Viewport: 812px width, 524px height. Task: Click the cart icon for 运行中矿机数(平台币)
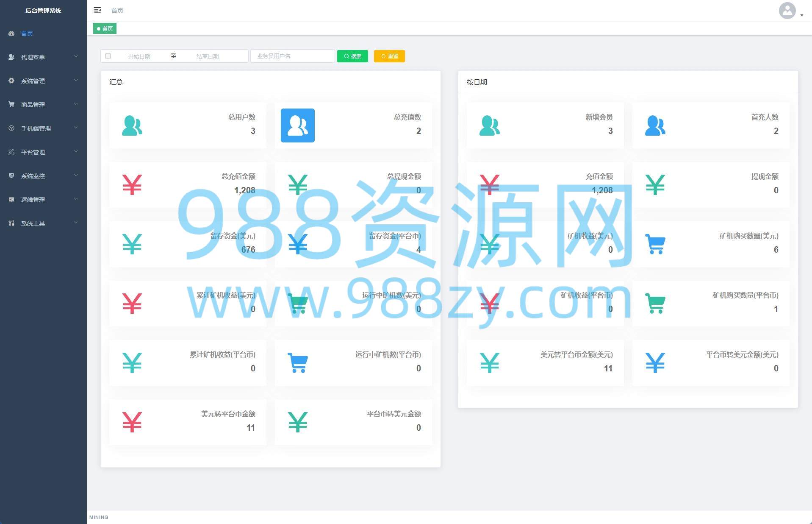(297, 363)
